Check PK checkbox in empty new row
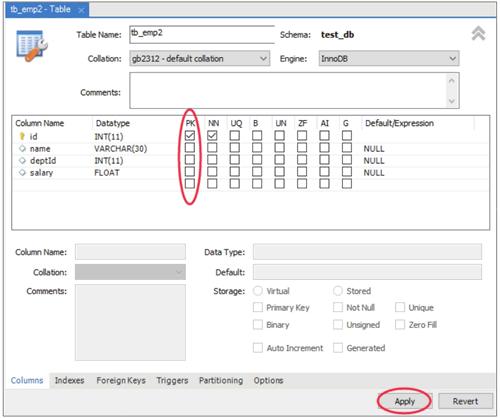This screenshot has width=500, height=418. pos(190,183)
